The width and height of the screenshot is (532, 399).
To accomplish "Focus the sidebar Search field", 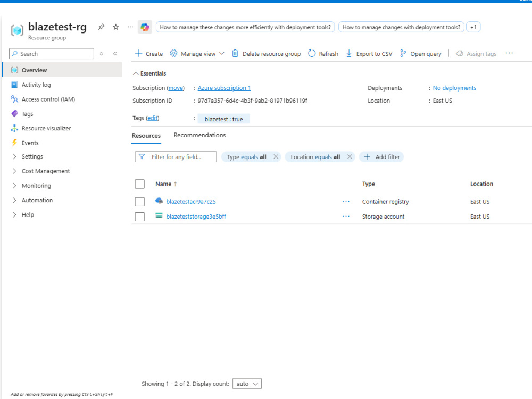I will click(52, 54).
